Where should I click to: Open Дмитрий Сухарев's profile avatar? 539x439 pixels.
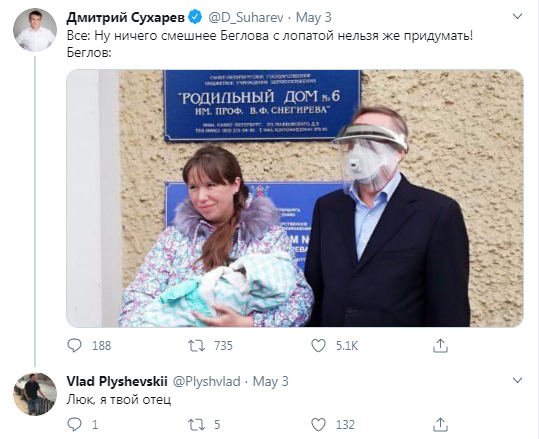pyautogui.click(x=35, y=30)
